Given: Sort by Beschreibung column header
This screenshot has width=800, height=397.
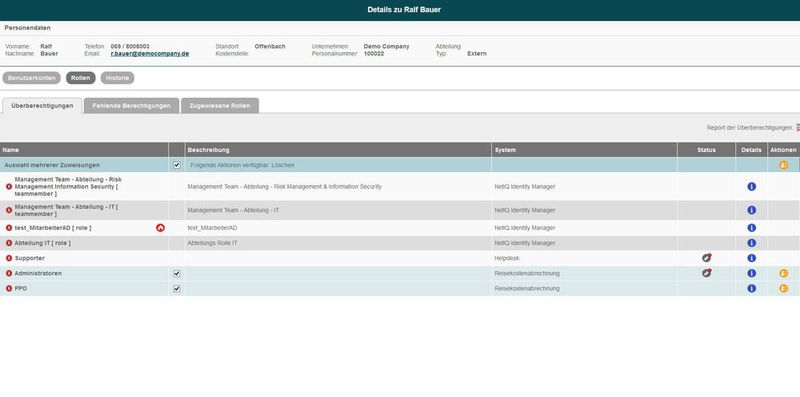Looking at the screenshot, I should click(x=338, y=150).
